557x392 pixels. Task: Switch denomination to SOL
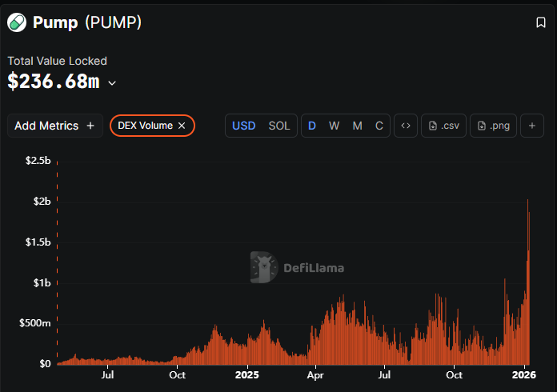click(x=279, y=126)
